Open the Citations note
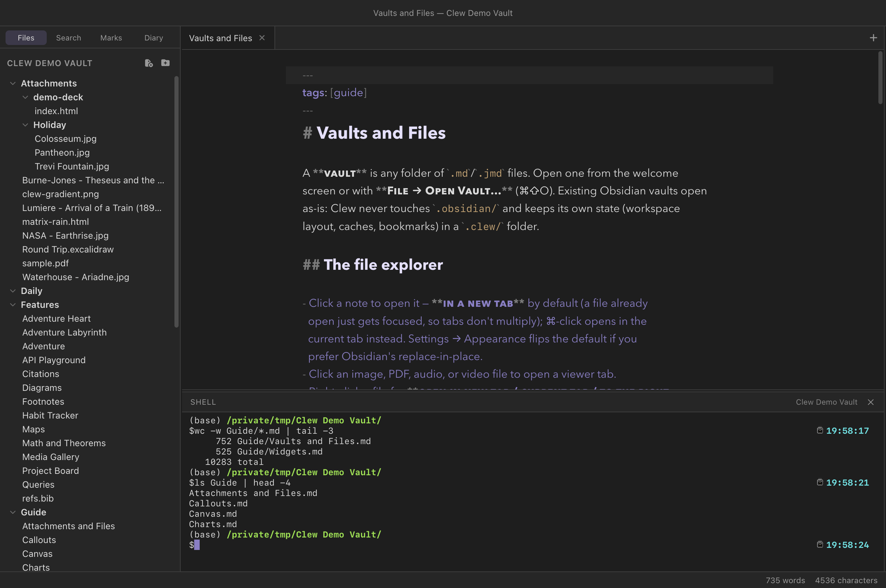This screenshot has width=886, height=588. [40, 374]
